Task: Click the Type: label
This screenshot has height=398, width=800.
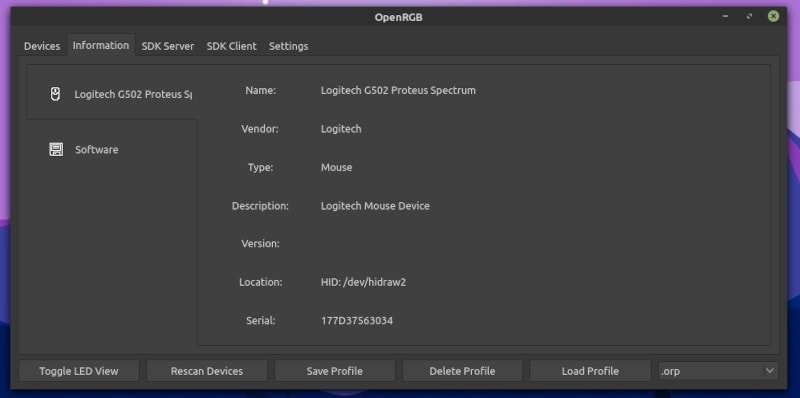Action: tap(260, 167)
